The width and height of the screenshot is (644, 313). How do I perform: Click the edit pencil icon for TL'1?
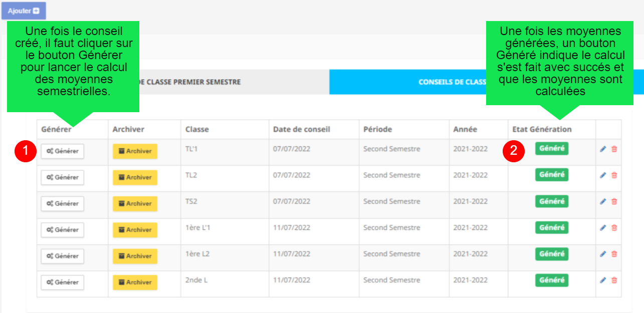point(603,149)
